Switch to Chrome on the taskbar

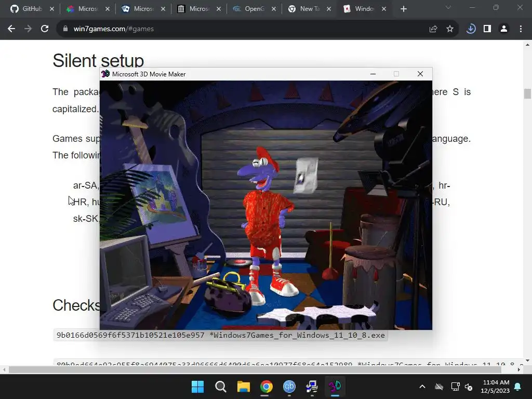coord(267,387)
